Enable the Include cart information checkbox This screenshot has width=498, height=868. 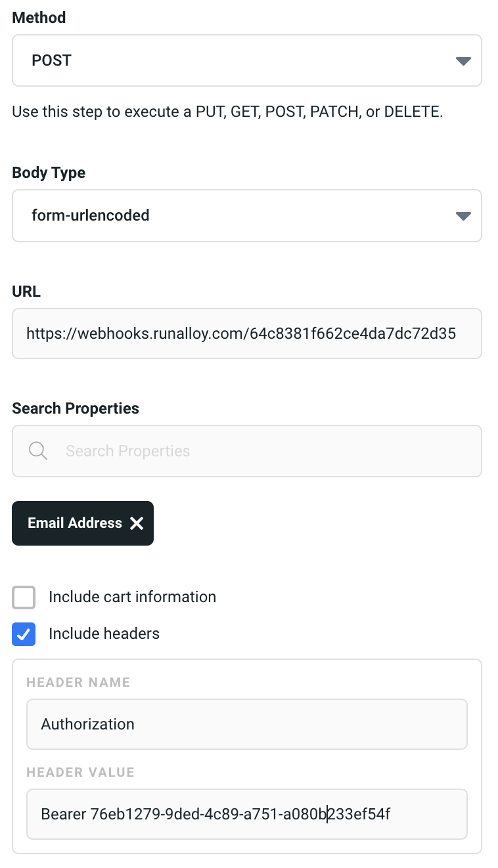coord(24,597)
